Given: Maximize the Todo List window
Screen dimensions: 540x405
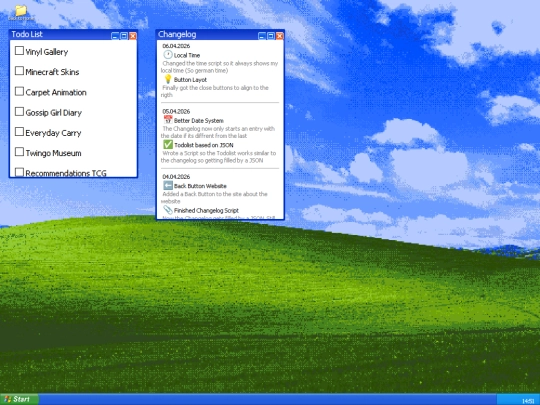Looking at the screenshot, I should (x=124, y=36).
